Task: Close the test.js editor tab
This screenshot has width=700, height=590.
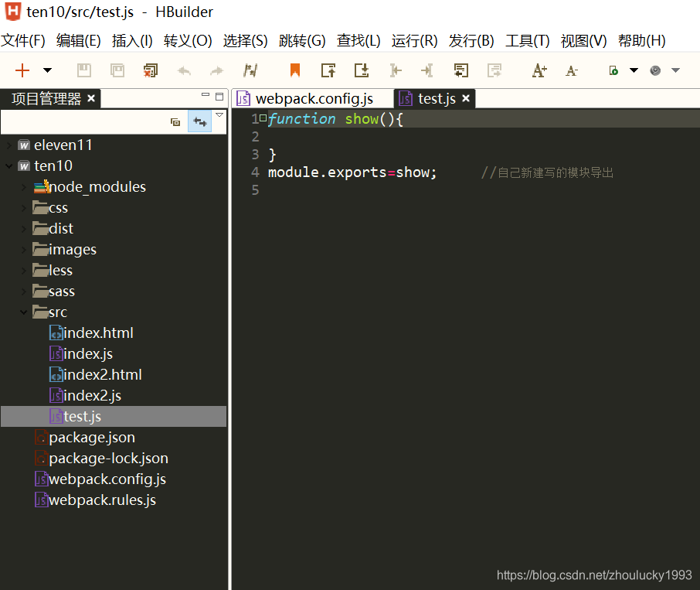Action: 466,98
